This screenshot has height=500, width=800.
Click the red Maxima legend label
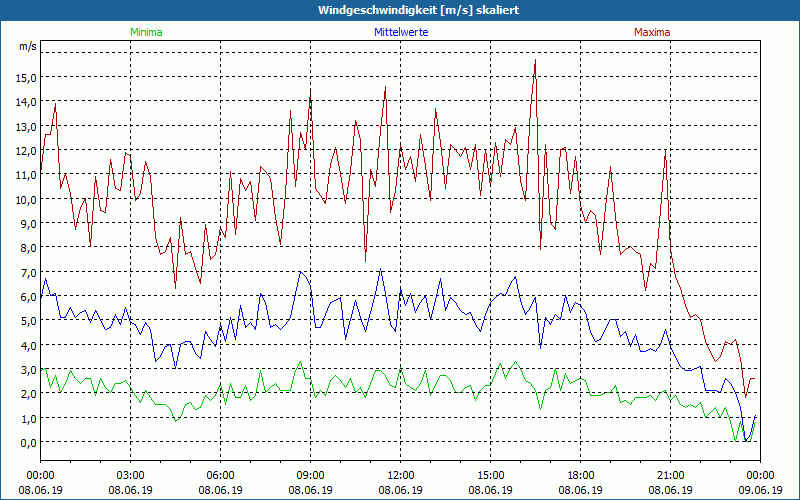pos(652,32)
